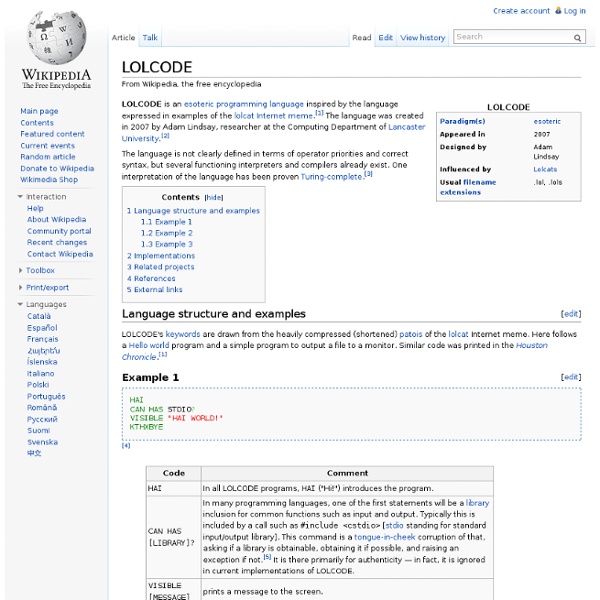Open tongue-in-cheek link in table

pos(385,537)
